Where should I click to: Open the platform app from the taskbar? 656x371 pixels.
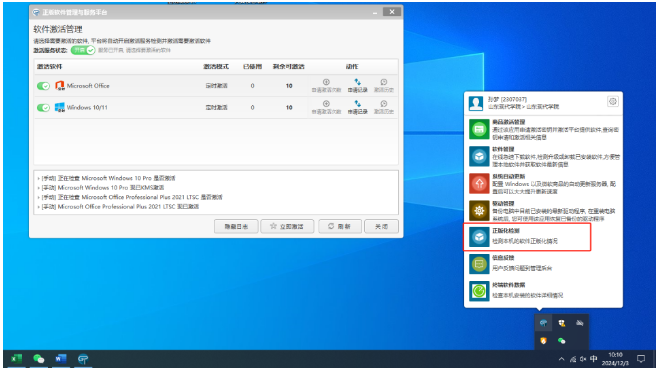(83, 359)
